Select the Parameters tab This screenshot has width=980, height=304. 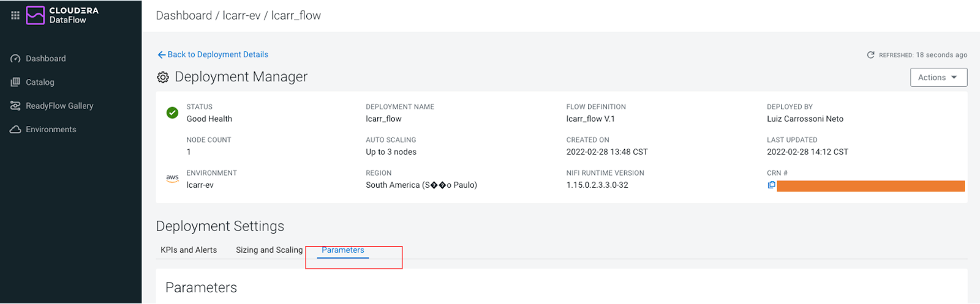343,250
